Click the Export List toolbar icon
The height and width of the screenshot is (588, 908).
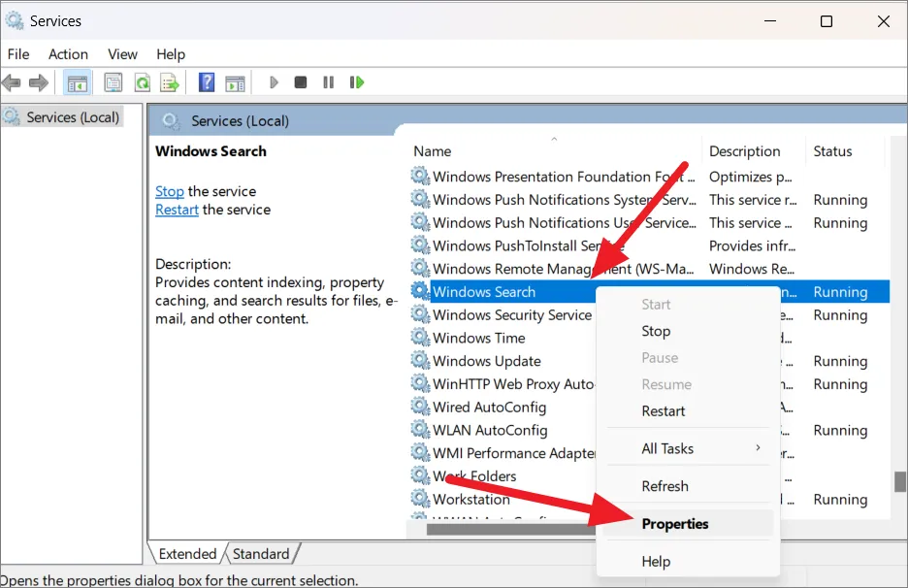(x=170, y=83)
